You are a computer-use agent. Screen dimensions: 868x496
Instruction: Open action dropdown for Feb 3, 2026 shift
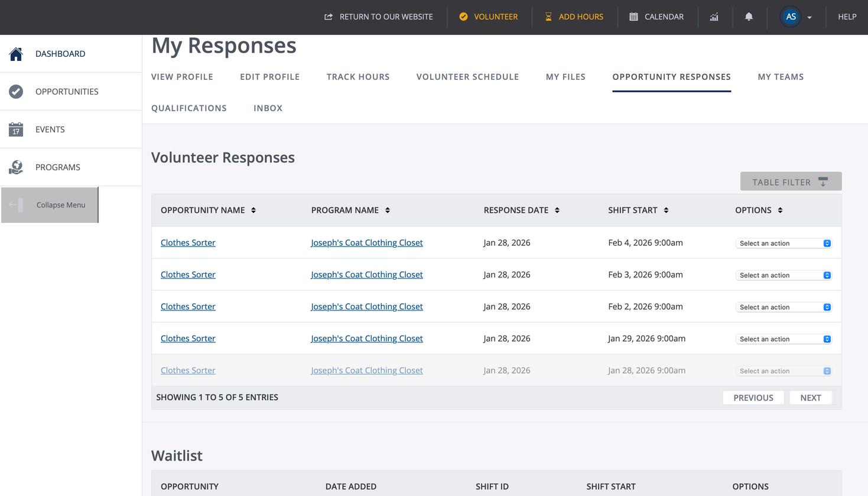click(x=784, y=275)
